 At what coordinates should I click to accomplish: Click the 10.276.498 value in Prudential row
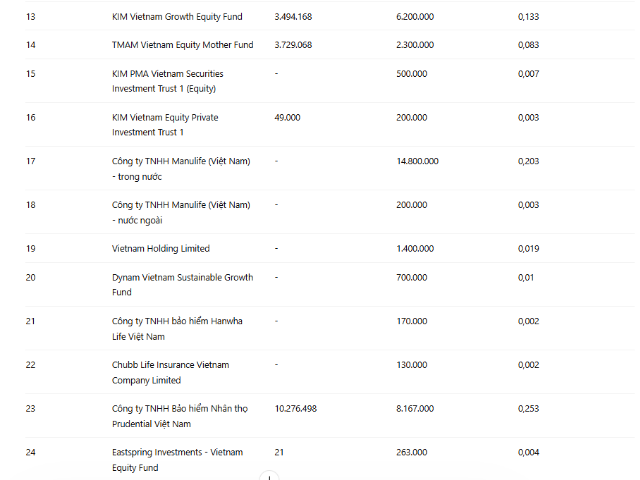click(295, 409)
